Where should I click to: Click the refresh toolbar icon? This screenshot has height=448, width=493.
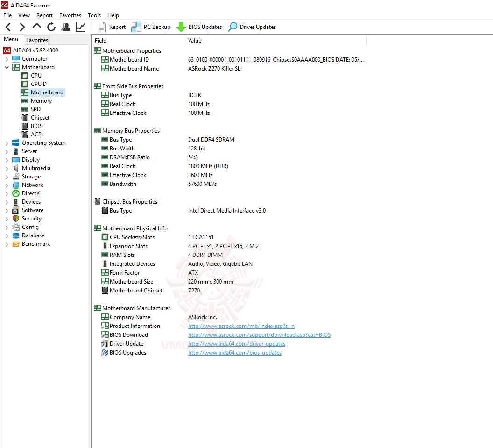click(x=51, y=27)
